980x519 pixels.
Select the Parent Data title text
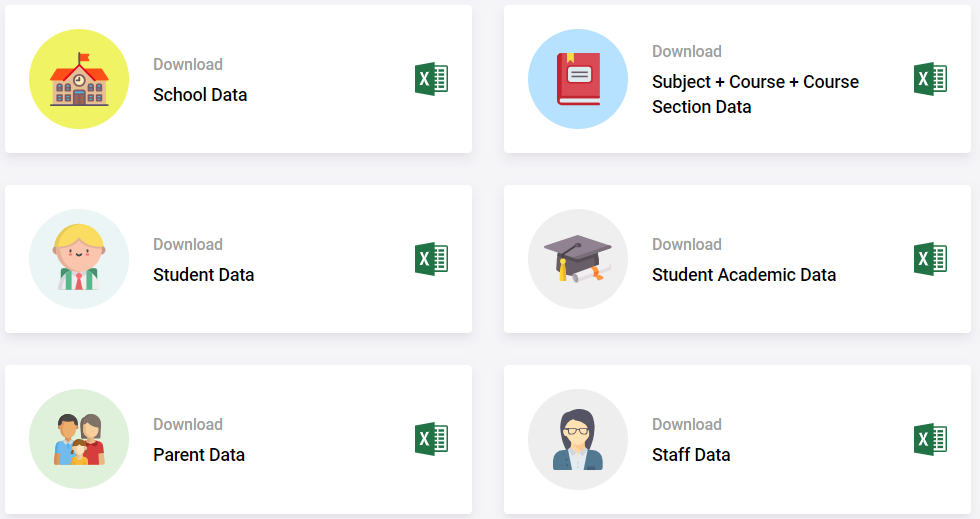click(x=199, y=455)
